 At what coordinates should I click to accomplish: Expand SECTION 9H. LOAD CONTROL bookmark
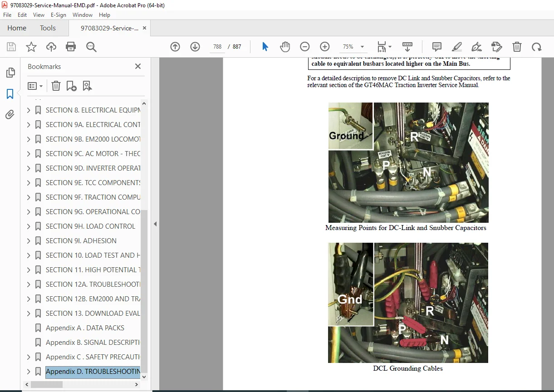pos(29,226)
